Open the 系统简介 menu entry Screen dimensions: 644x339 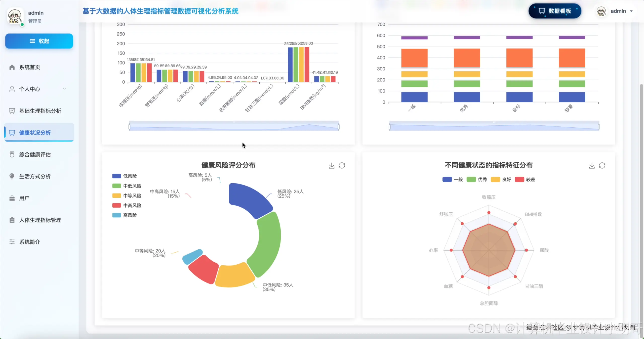(x=30, y=242)
